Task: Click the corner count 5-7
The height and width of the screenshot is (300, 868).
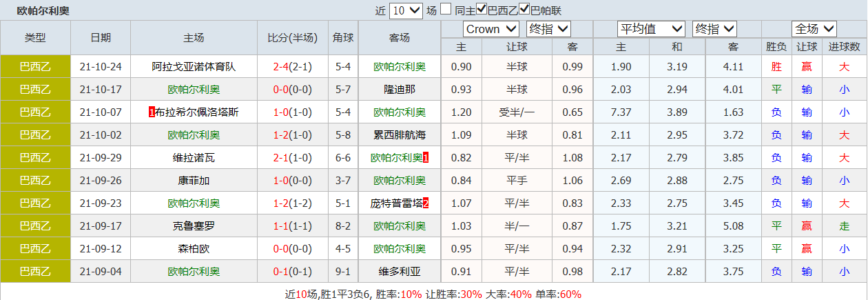Action: click(343, 90)
